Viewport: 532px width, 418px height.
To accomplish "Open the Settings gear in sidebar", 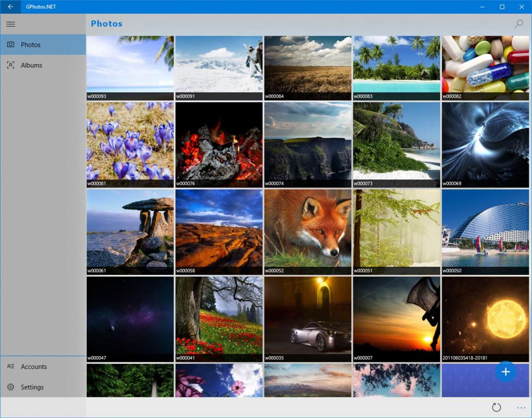I will point(32,387).
